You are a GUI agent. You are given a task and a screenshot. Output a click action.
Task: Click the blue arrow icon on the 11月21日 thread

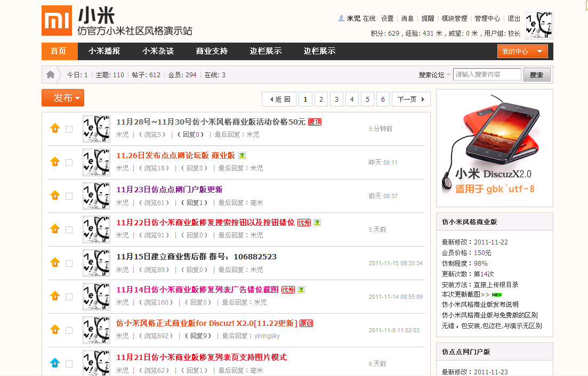click(55, 363)
